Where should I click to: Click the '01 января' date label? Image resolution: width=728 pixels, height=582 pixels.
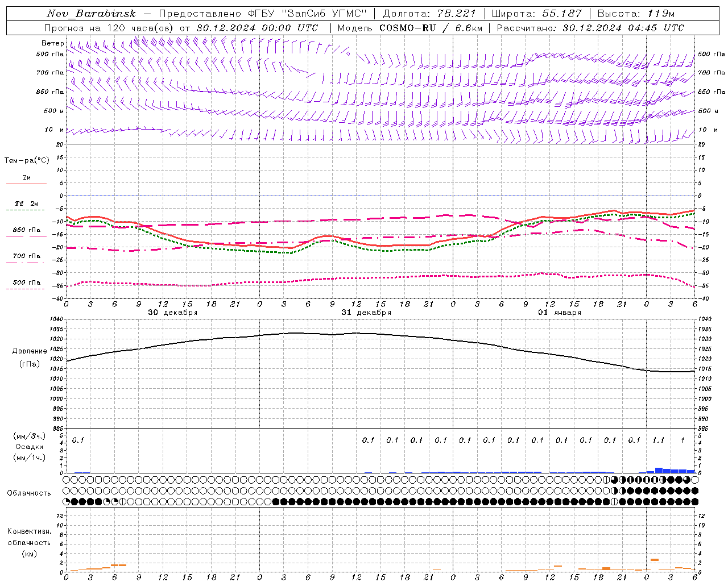click(560, 312)
